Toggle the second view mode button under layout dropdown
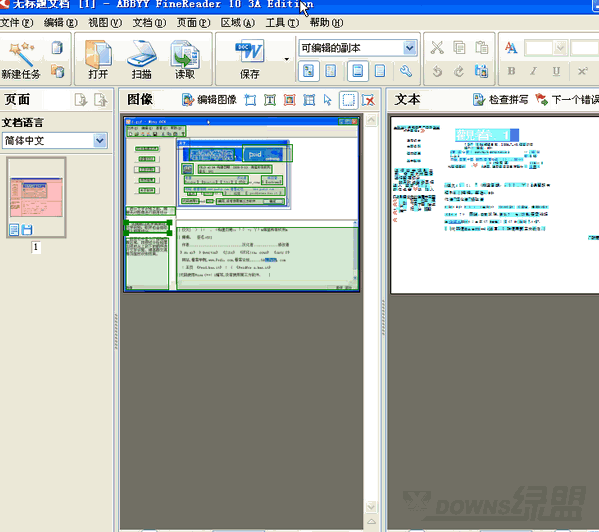This screenshot has width=599, height=532. pos(330,71)
